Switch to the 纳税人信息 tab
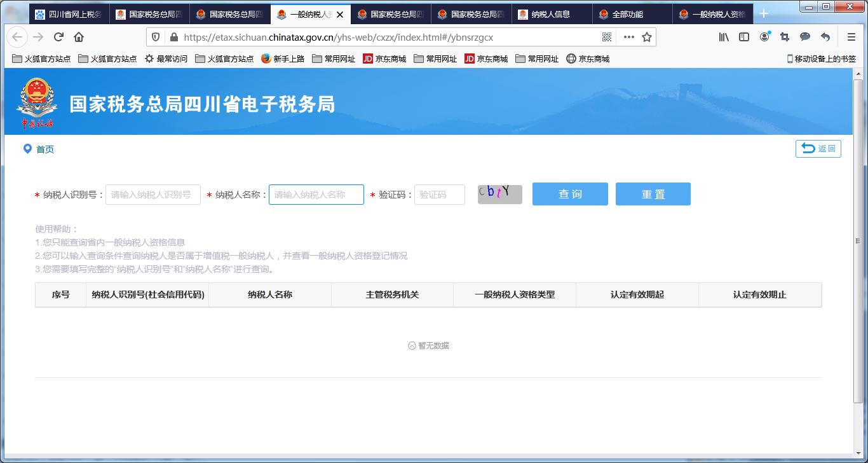The height and width of the screenshot is (463, 868). pos(550,13)
